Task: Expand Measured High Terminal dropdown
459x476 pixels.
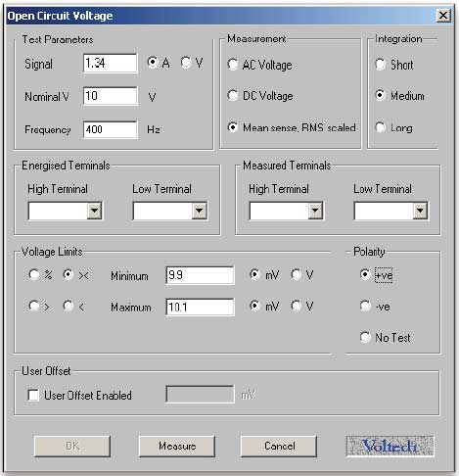Action: click(x=315, y=211)
